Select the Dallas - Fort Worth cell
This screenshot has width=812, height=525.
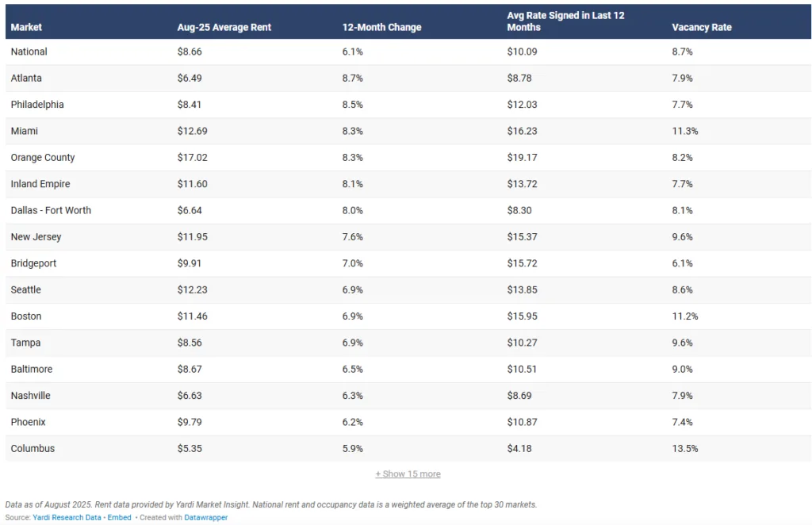click(x=51, y=210)
